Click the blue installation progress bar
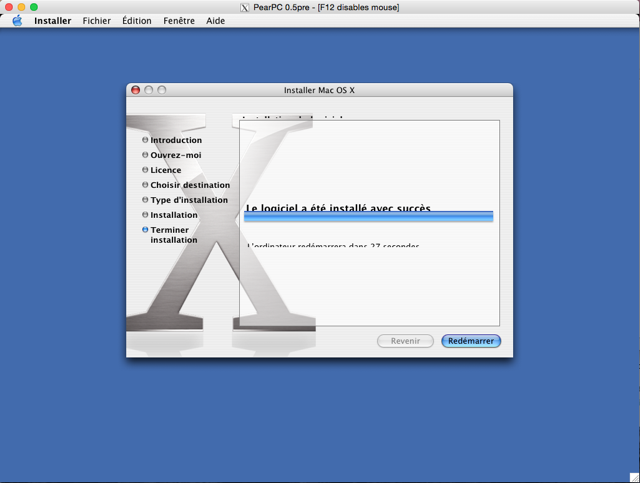 (x=369, y=216)
